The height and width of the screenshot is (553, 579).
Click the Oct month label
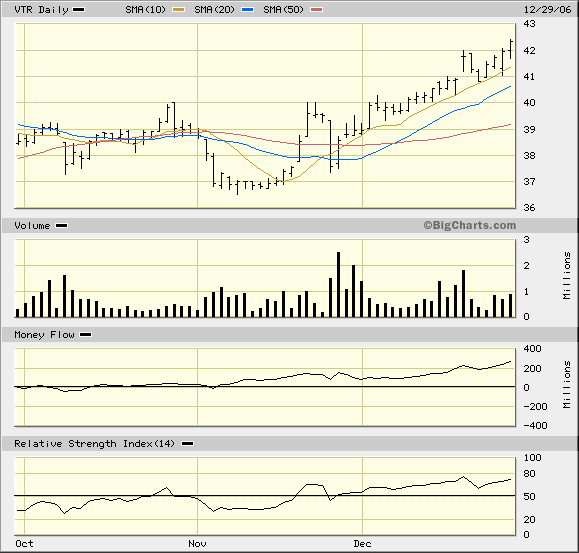pyautogui.click(x=24, y=544)
